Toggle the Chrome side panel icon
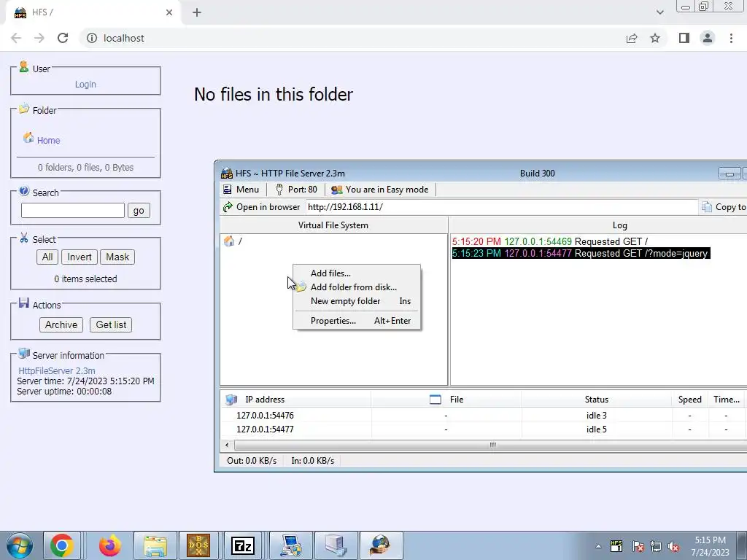Screen dimensions: 747x560 click(x=684, y=38)
